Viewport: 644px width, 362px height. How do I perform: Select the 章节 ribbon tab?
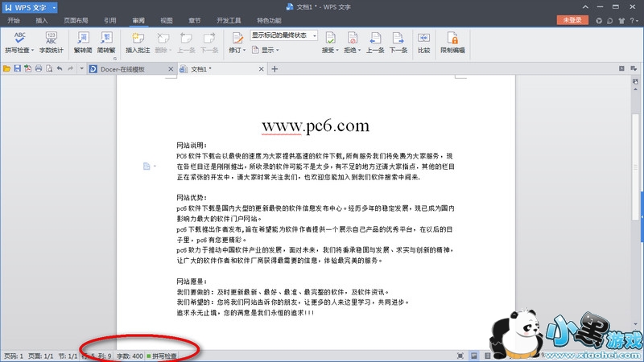194,21
